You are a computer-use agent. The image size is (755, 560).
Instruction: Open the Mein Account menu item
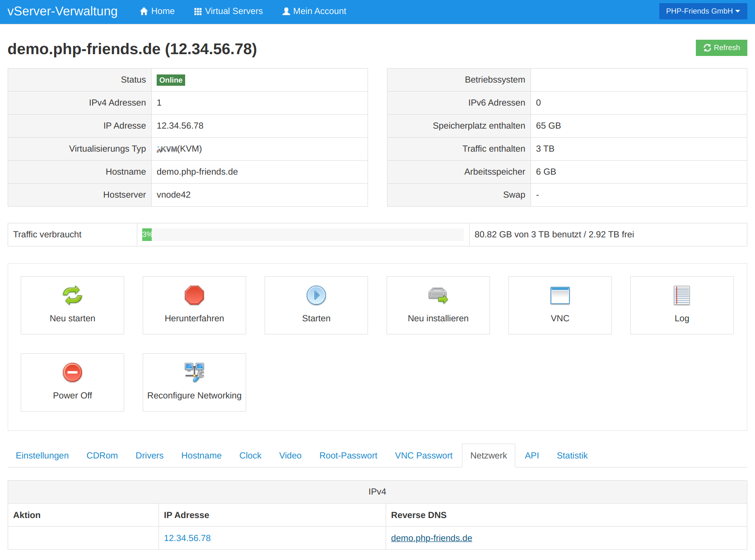click(x=314, y=11)
